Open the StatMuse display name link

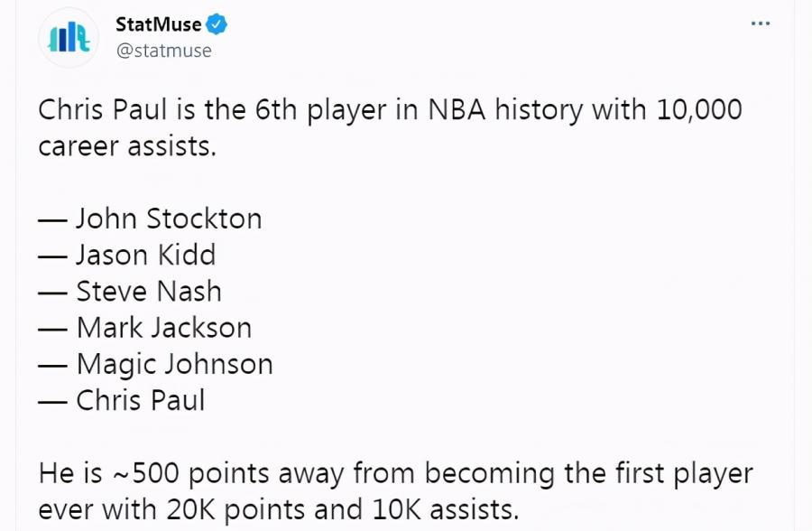[x=159, y=24]
